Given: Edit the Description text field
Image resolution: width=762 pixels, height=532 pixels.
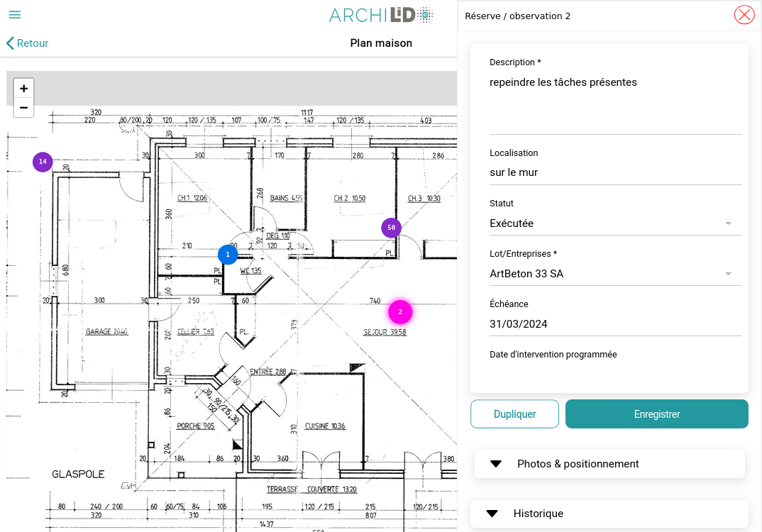Looking at the screenshot, I should pos(614,99).
